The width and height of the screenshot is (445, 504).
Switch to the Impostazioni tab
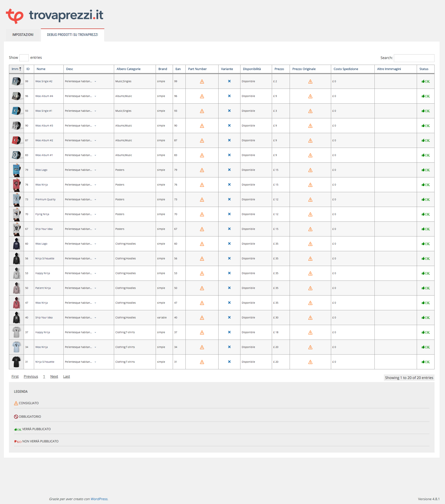pyautogui.click(x=23, y=35)
